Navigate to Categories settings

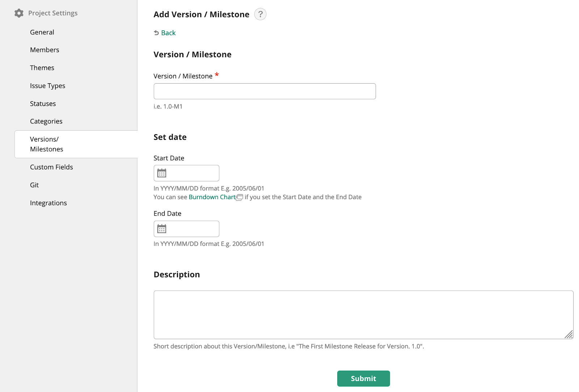coord(46,121)
